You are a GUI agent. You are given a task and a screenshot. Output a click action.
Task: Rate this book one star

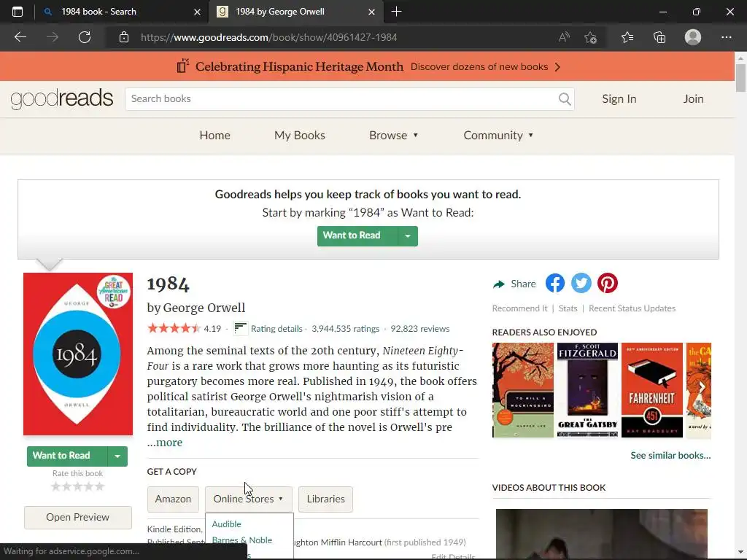point(55,486)
